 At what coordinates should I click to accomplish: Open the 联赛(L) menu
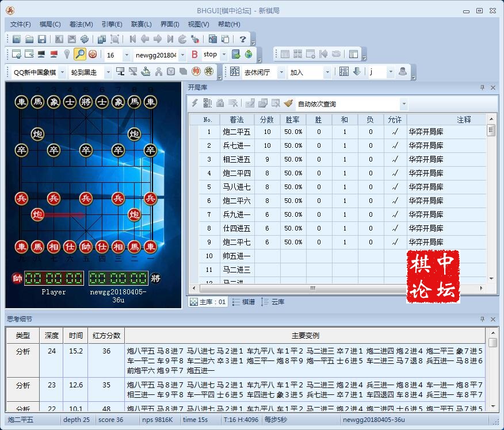pos(141,24)
